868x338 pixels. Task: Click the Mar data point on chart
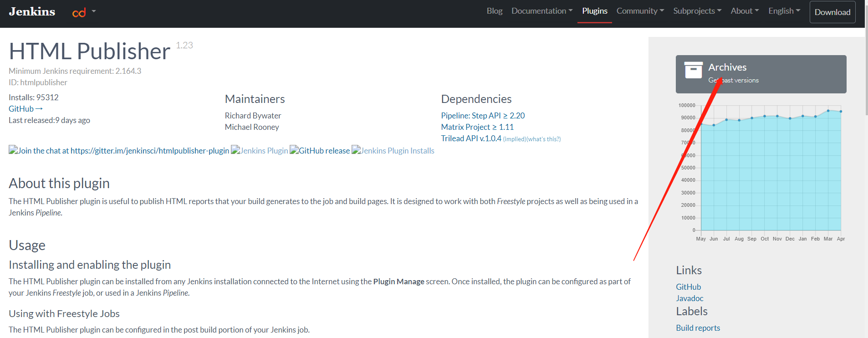828,111
